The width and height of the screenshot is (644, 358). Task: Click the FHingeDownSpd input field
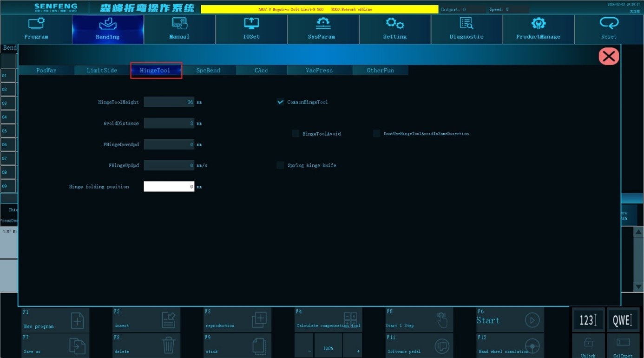[x=169, y=144]
